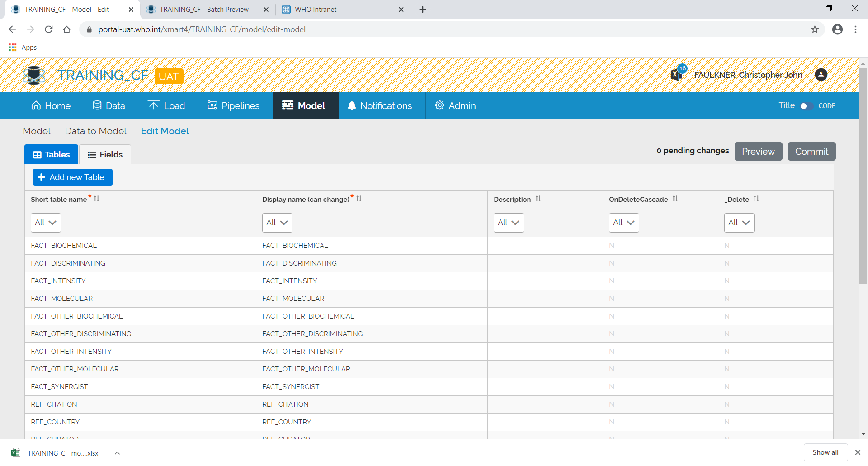The image size is (868, 466).
Task: Click the browser home icon
Action: [67, 29]
